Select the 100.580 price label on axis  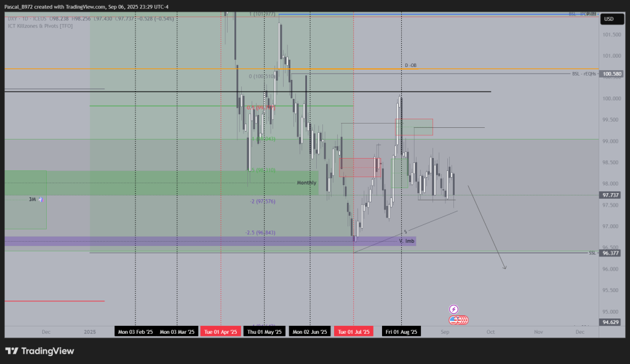611,74
